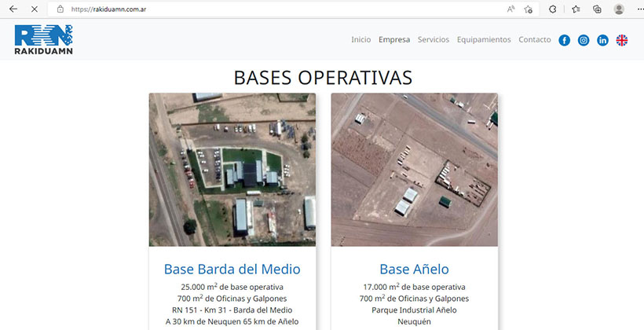Open the Servicios navigation link
644x330 pixels.
(434, 39)
